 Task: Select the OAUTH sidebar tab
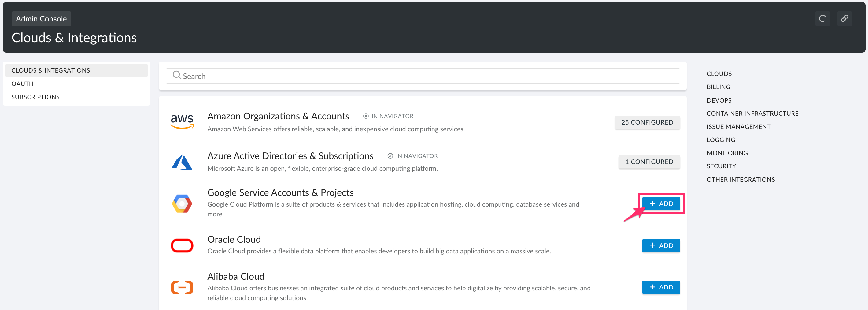click(x=22, y=83)
